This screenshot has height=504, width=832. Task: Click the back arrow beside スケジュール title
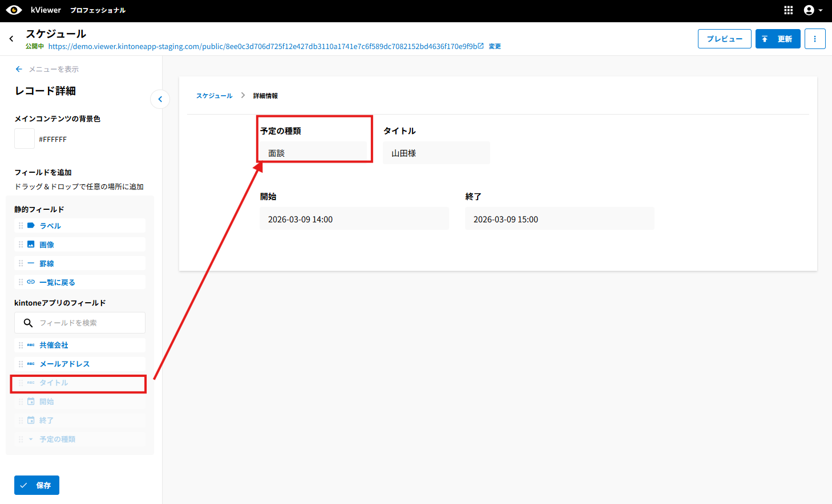pyautogui.click(x=11, y=39)
